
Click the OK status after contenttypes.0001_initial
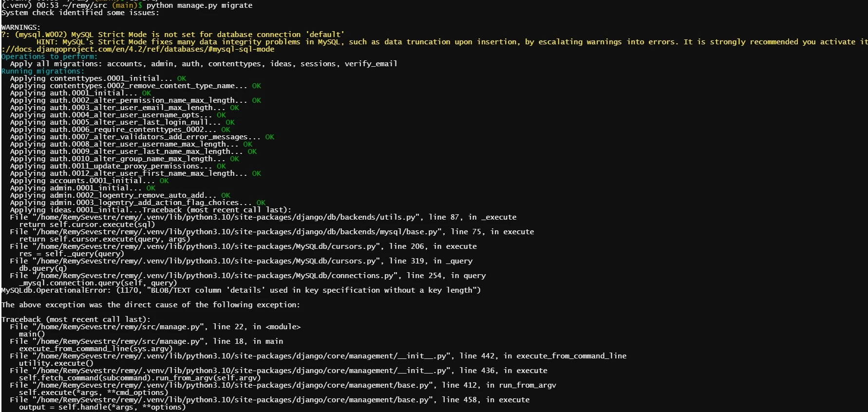pyautogui.click(x=182, y=78)
